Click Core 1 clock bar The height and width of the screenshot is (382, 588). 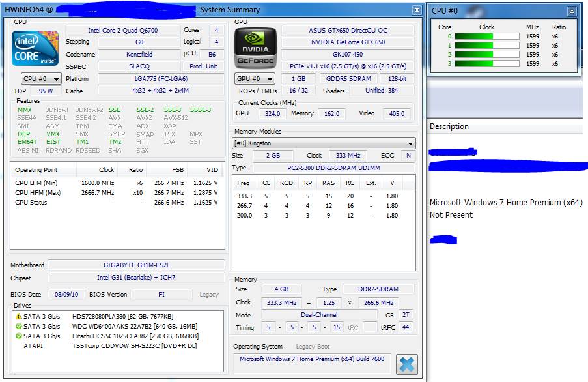tap(487, 46)
